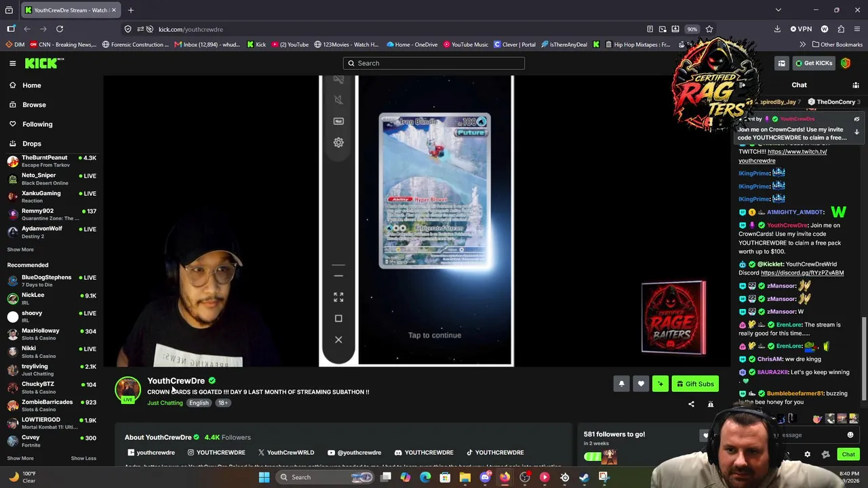Open the Kick sidebar hamburger menu

[12, 63]
